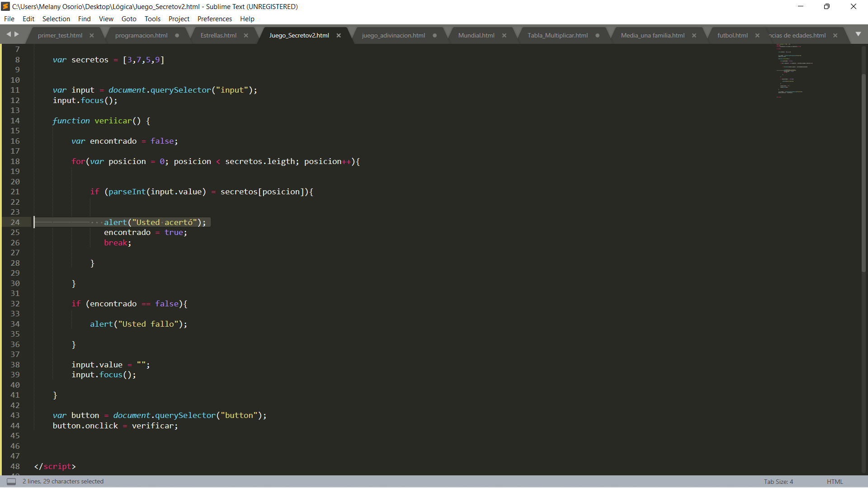868x488 pixels.
Task: Switch to futbol.html tab
Action: [732, 35]
